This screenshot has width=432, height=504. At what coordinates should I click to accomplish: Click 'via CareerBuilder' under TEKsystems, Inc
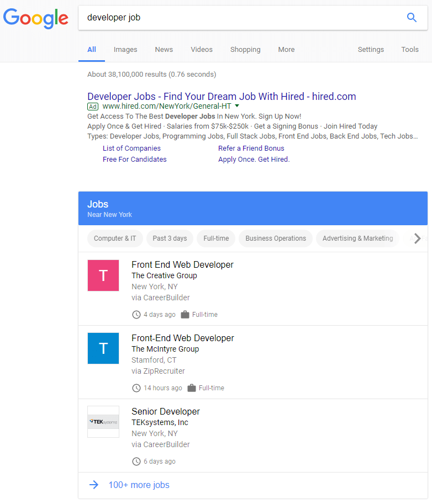(x=161, y=444)
